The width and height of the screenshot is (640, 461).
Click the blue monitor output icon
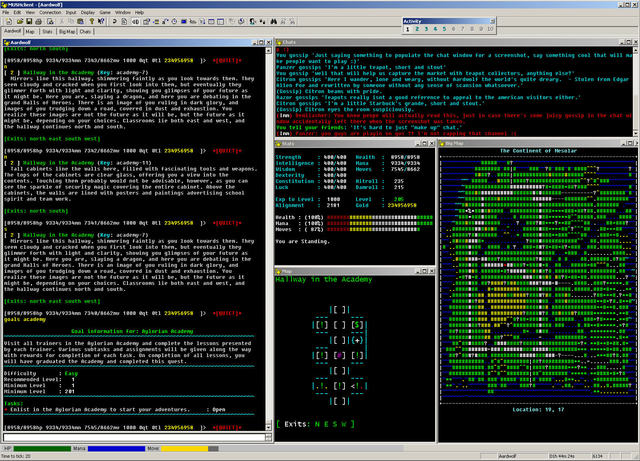184,21
